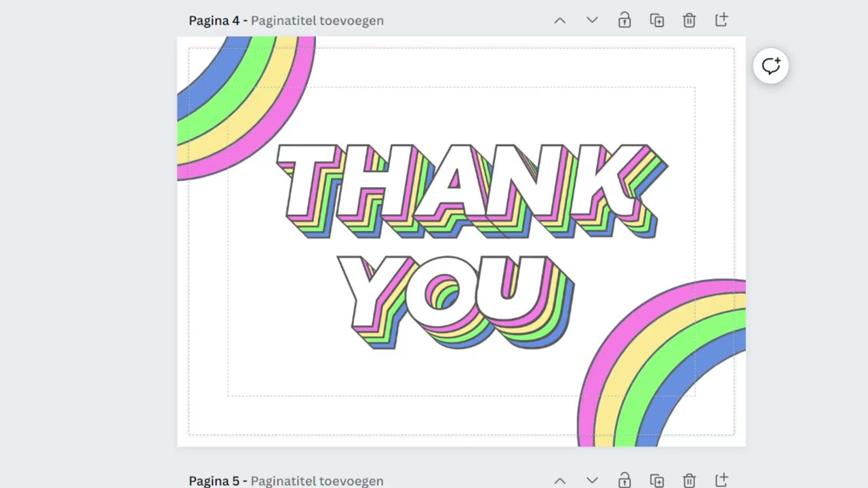Add new page after Pagina 5
This screenshot has height=488, width=868.
click(722, 481)
